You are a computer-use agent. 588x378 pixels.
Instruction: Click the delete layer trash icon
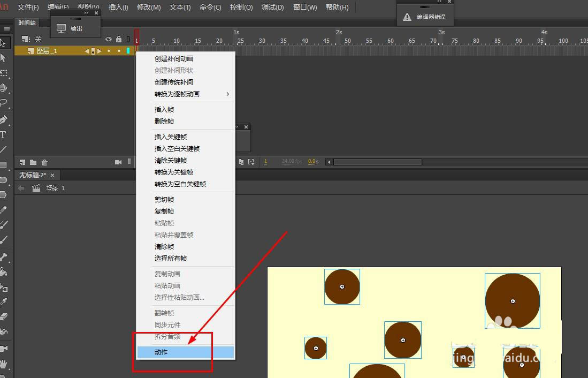pos(45,162)
